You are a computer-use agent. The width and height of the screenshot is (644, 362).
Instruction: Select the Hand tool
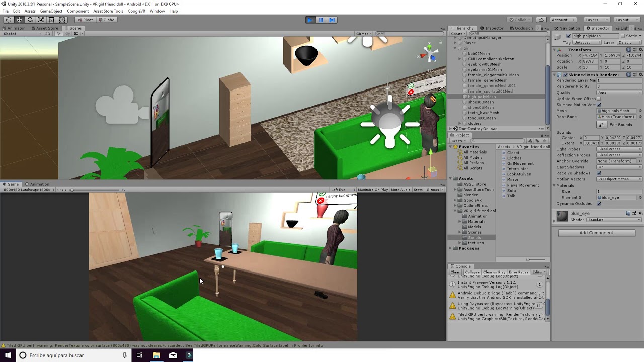click(8, 20)
